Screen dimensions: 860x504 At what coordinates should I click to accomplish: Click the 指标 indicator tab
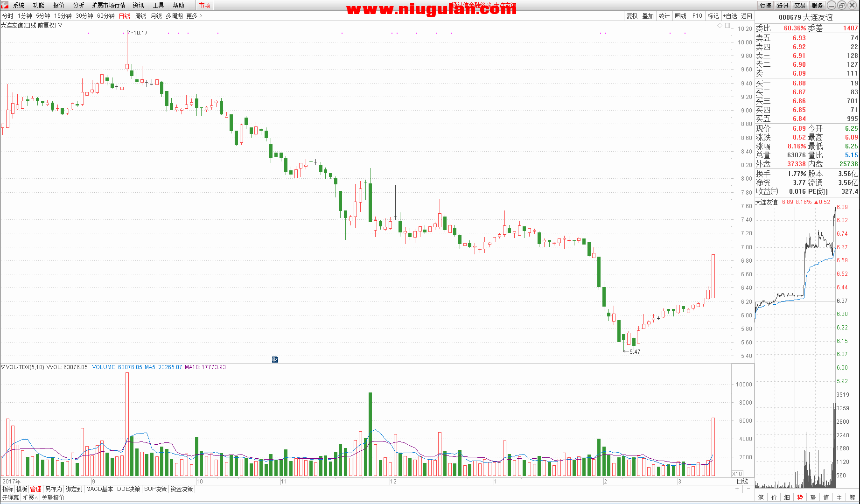[8, 489]
